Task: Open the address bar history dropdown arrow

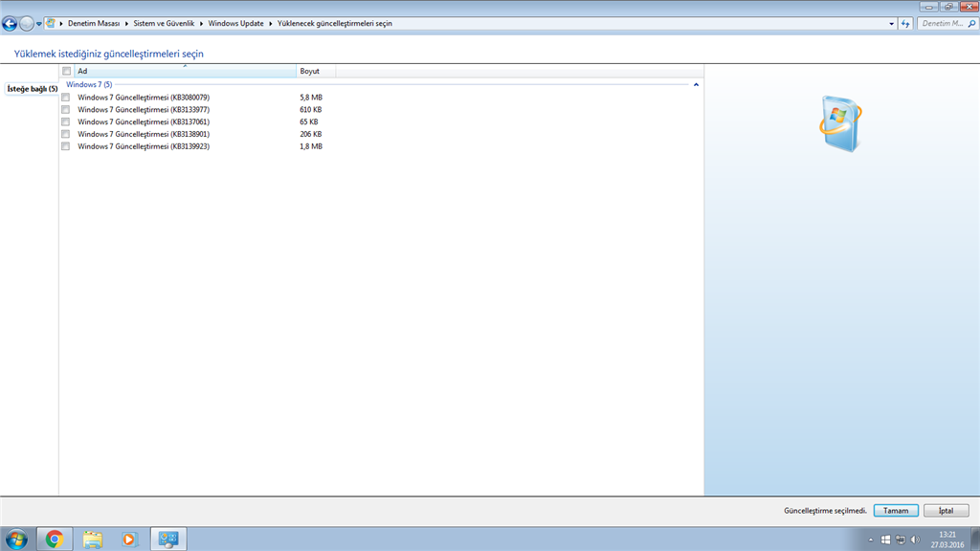Action: click(x=891, y=24)
